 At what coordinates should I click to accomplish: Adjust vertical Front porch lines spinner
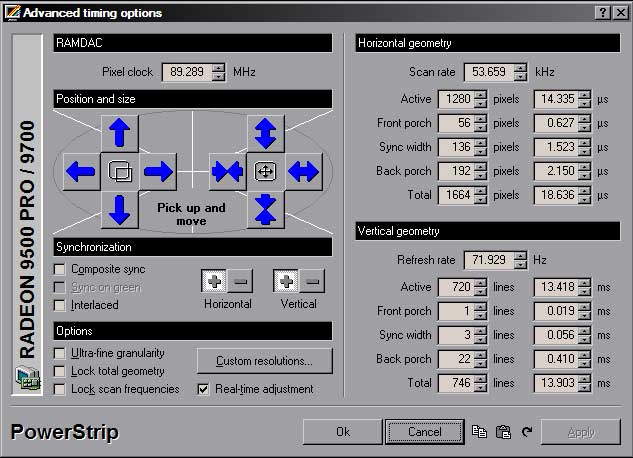pyautogui.click(x=480, y=311)
